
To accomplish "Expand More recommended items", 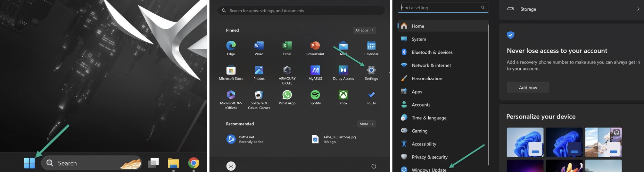I will coord(367,124).
